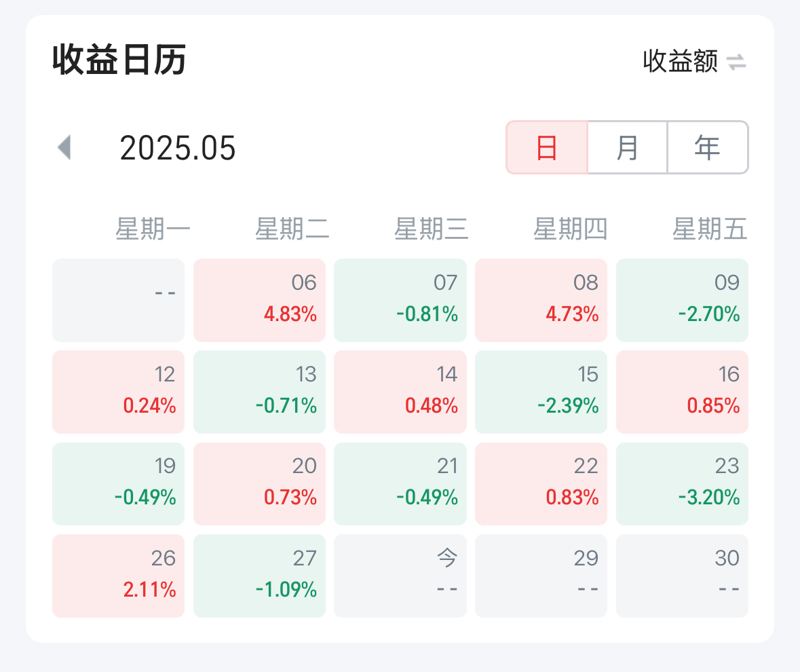Viewport: 800px width, 672px height.
Task: Open May 09 cell with -2.70%
Action: [x=682, y=301]
